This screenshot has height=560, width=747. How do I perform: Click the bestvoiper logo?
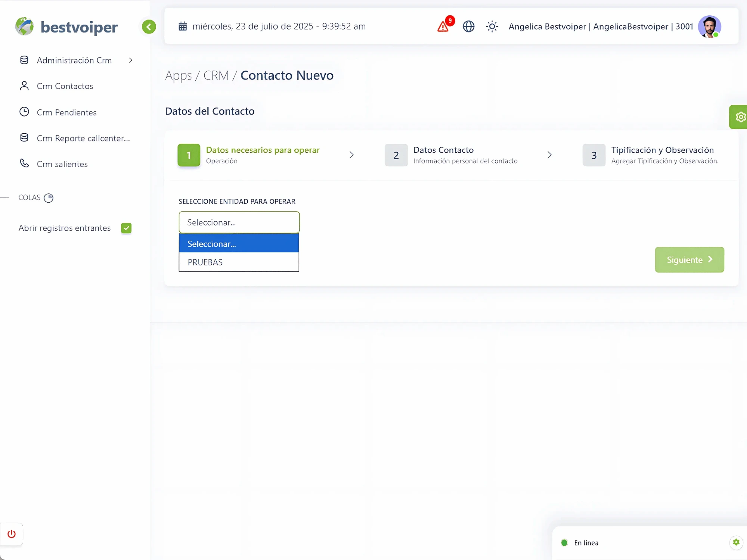coord(66,27)
